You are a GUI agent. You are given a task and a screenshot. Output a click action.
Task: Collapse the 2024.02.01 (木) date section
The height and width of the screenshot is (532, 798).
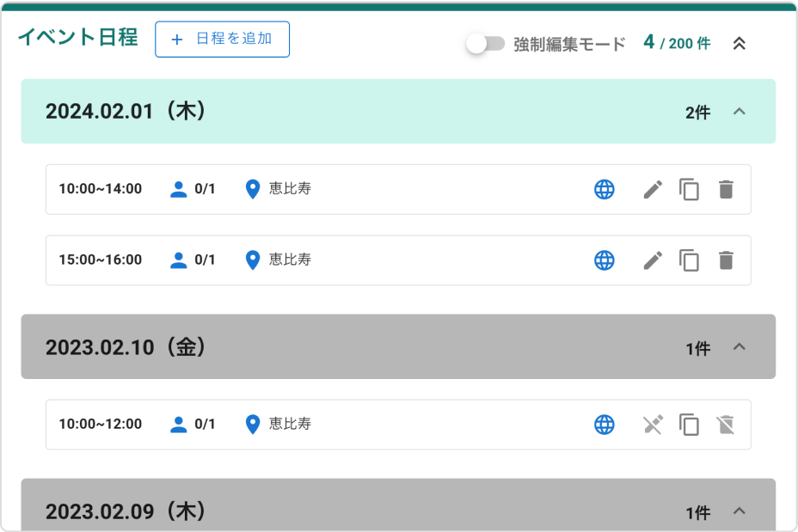click(x=739, y=112)
